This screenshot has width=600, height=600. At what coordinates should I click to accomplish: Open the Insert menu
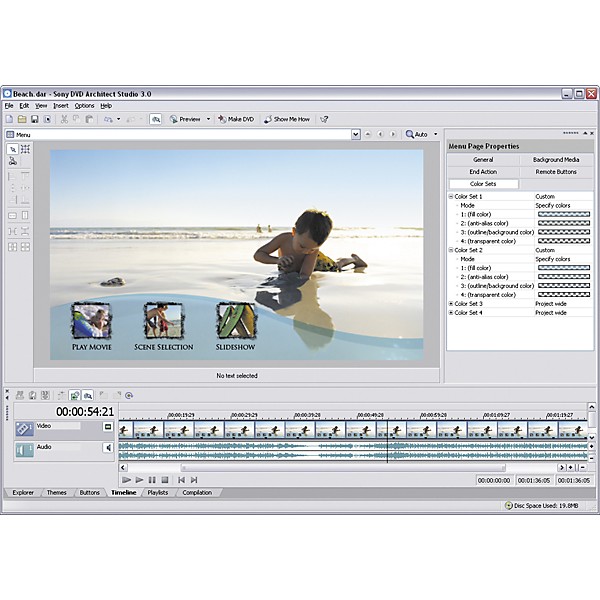pyautogui.click(x=60, y=106)
